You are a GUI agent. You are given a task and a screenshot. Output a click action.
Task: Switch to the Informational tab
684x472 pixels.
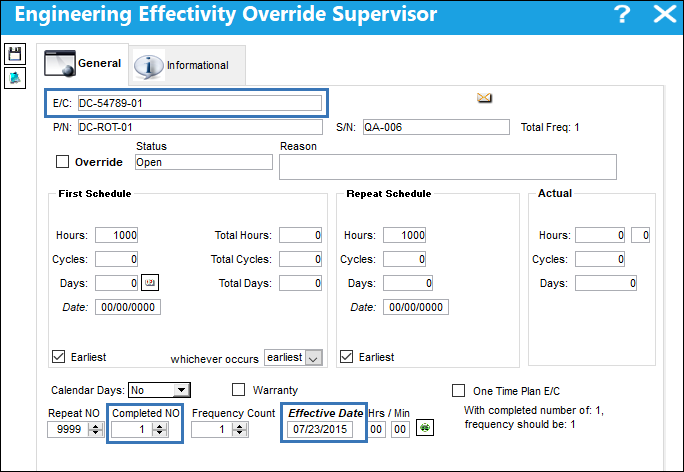(x=188, y=65)
